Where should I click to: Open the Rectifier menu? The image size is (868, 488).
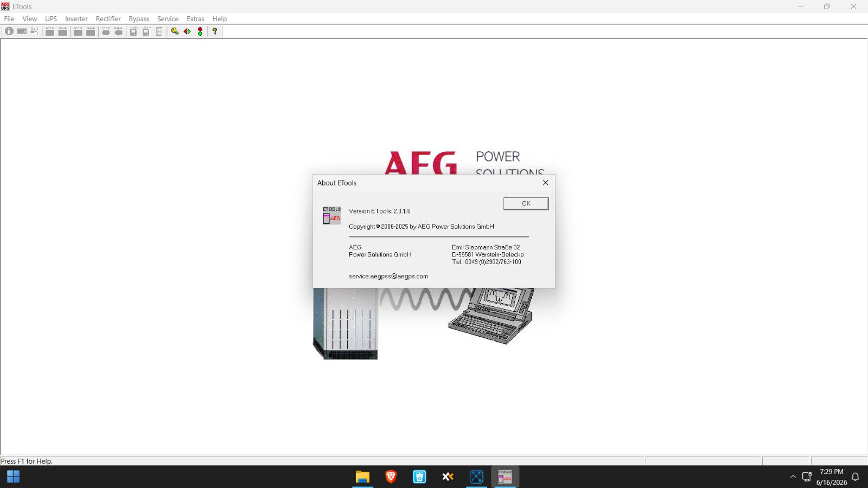(x=108, y=18)
